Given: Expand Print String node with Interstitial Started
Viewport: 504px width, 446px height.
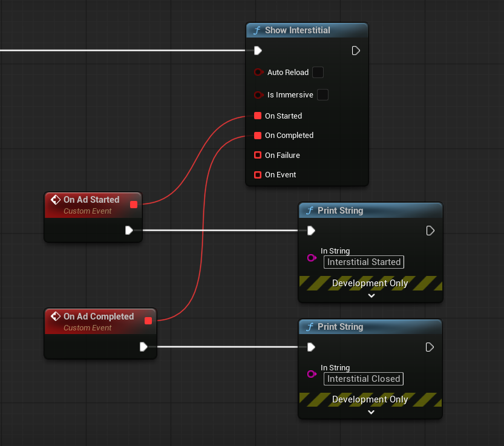Looking at the screenshot, I should [371, 295].
